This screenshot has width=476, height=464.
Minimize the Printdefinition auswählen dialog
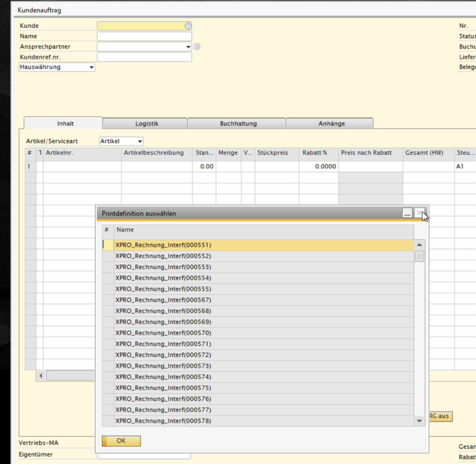click(x=407, y=213)
